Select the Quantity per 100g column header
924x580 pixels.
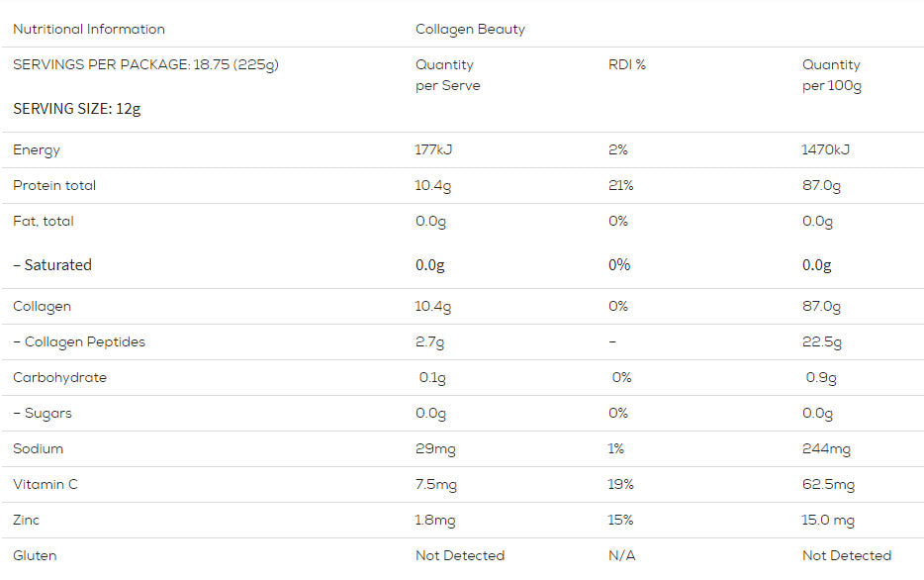(831, 75)
